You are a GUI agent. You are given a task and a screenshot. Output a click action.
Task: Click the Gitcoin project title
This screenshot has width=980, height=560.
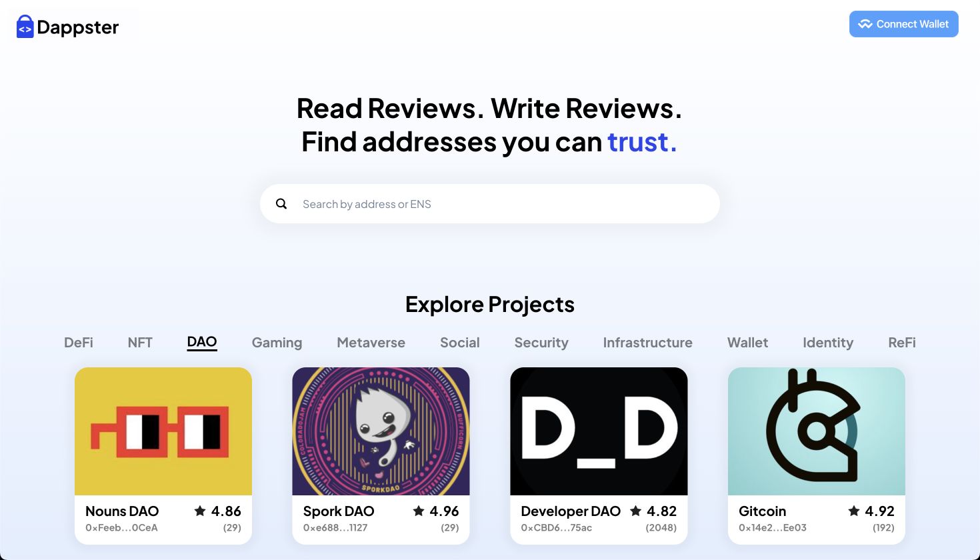point(763,511)
